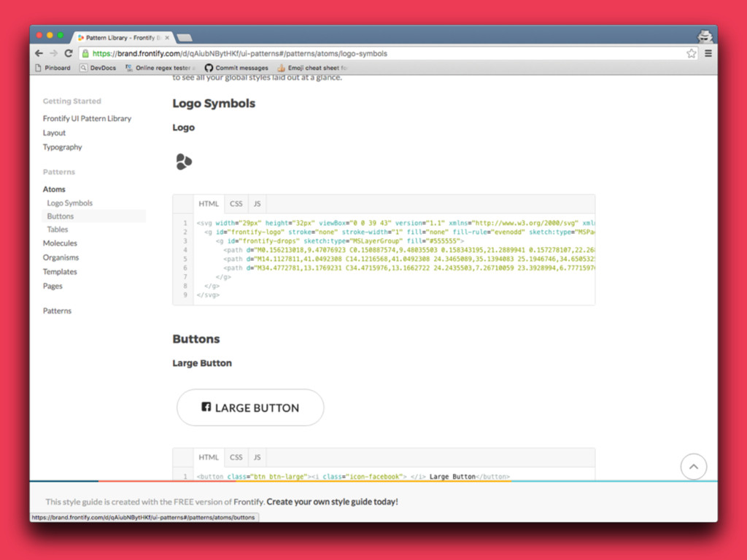Go to Layout in the sidebar
Screen dimensions: 747x560
click(54, 133)
